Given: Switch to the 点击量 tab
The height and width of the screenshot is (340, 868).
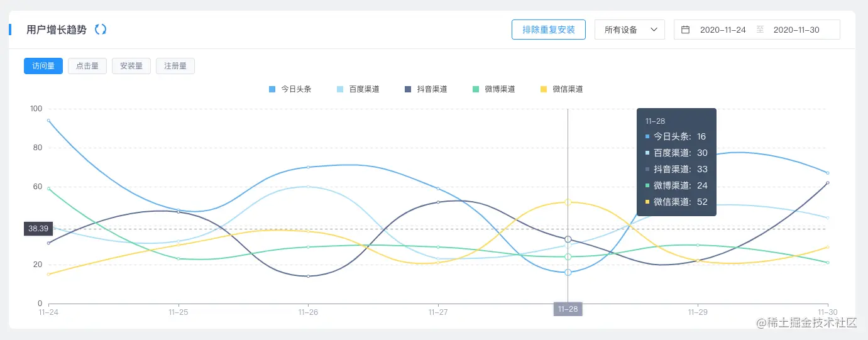Looking at the screenshot, I should [87, 66].
